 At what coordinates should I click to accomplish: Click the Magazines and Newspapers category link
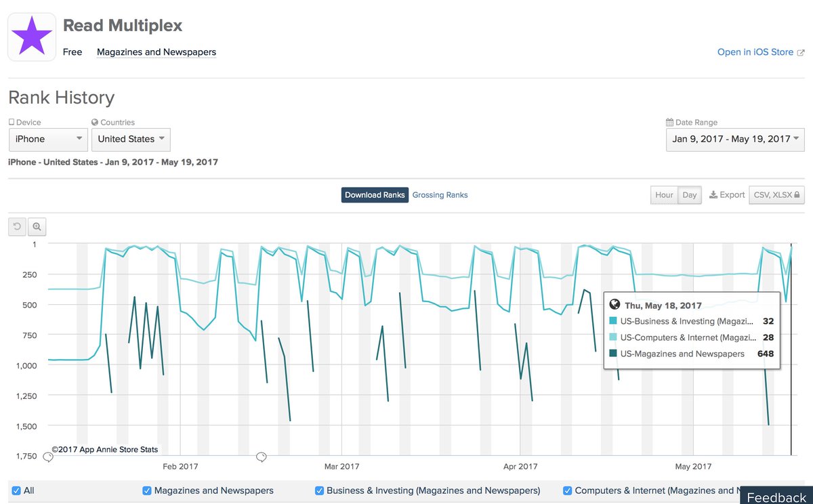[157, 52]
